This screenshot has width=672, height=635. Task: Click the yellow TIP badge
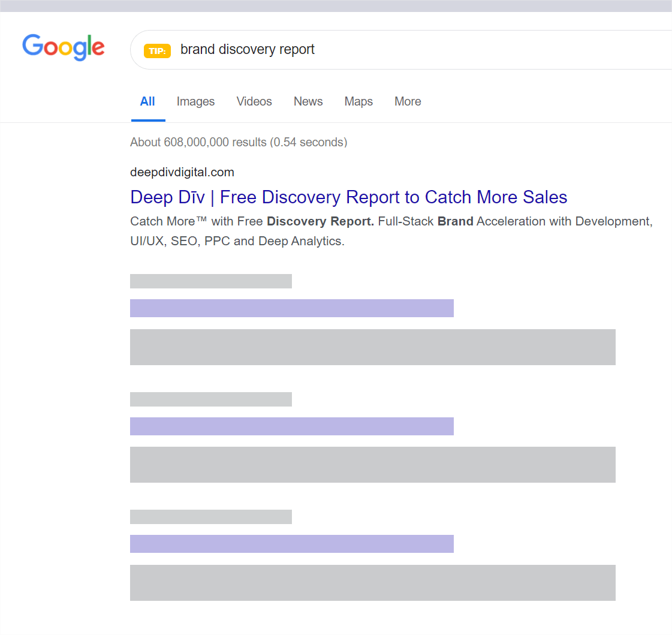click(157, 50)
